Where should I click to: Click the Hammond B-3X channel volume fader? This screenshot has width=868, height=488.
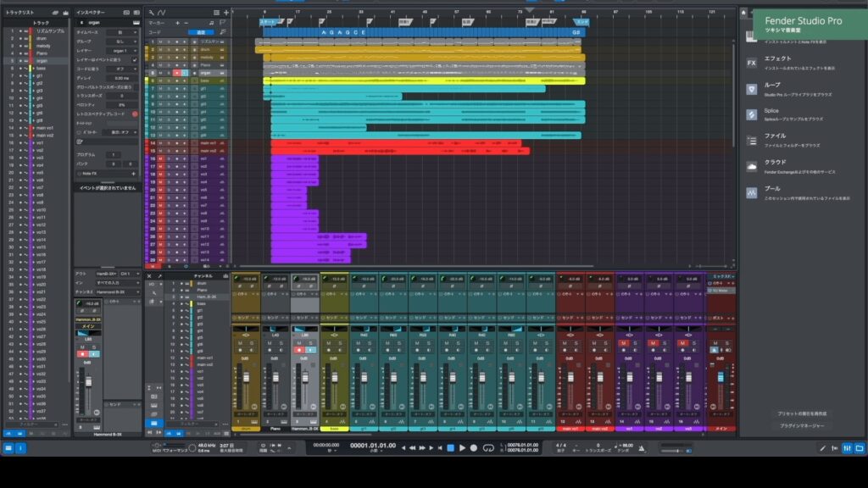305,377
